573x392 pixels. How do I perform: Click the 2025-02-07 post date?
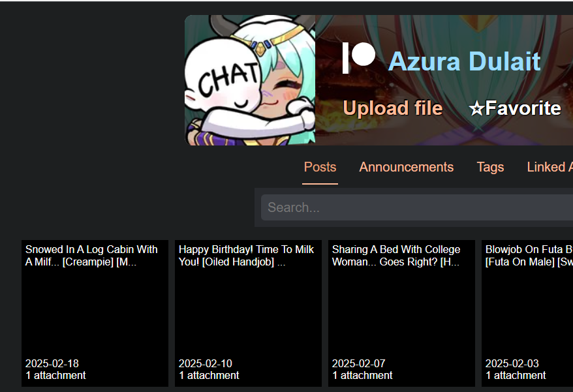click(x=358, y=363)
